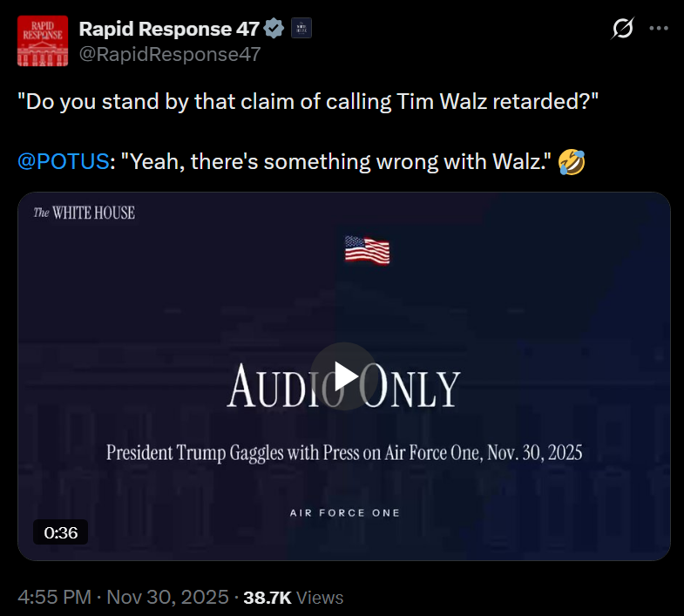Screen dimensions: 684x616
Task: Click the rolling laughing emoji
Action: tap(572, 162)
